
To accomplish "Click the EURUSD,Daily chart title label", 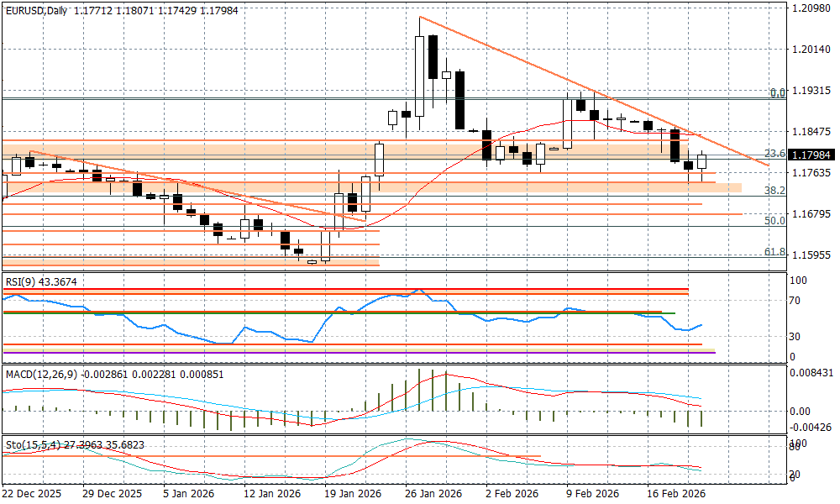I will tap(37, 8).
